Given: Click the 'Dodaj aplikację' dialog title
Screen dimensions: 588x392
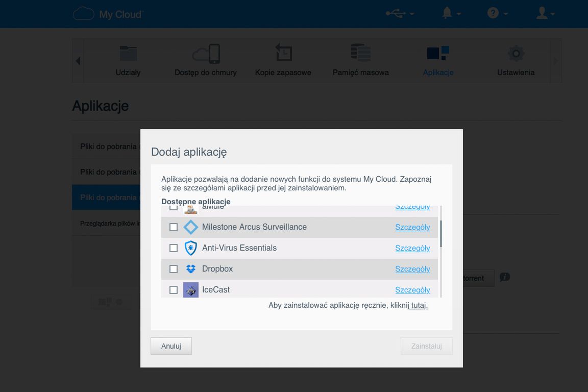Looking at the screenshot, I should 189,152.
